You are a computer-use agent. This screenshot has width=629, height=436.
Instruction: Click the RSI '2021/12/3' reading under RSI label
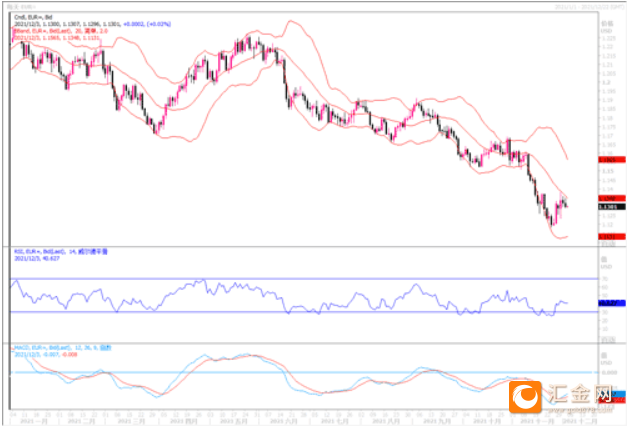pos(37,259)
